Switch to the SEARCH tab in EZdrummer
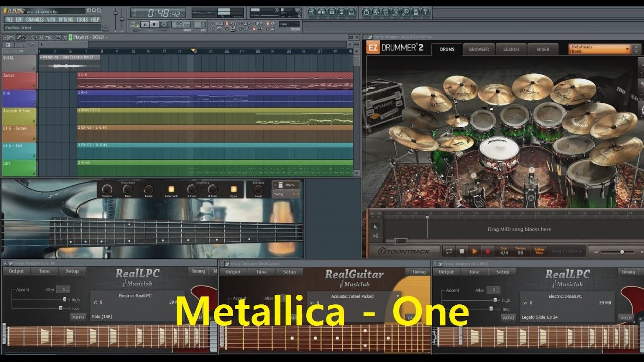The width and height of the screenshot is (644, 362). (x=511, y=49)
